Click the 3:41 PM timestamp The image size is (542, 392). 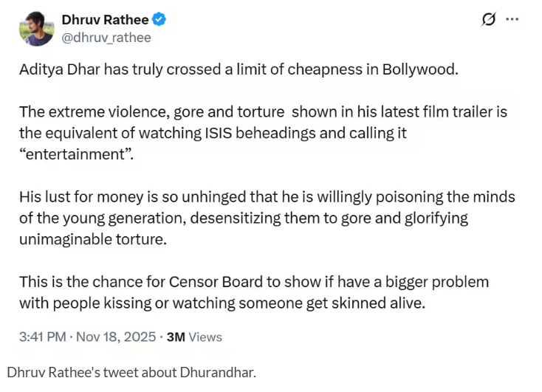tap(43, 337)
